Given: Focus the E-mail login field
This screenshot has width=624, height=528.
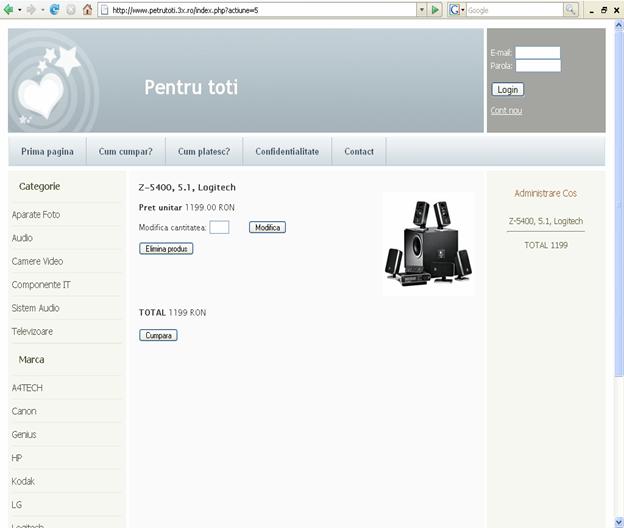Looking at the screenshot, I should click(537, 53).
